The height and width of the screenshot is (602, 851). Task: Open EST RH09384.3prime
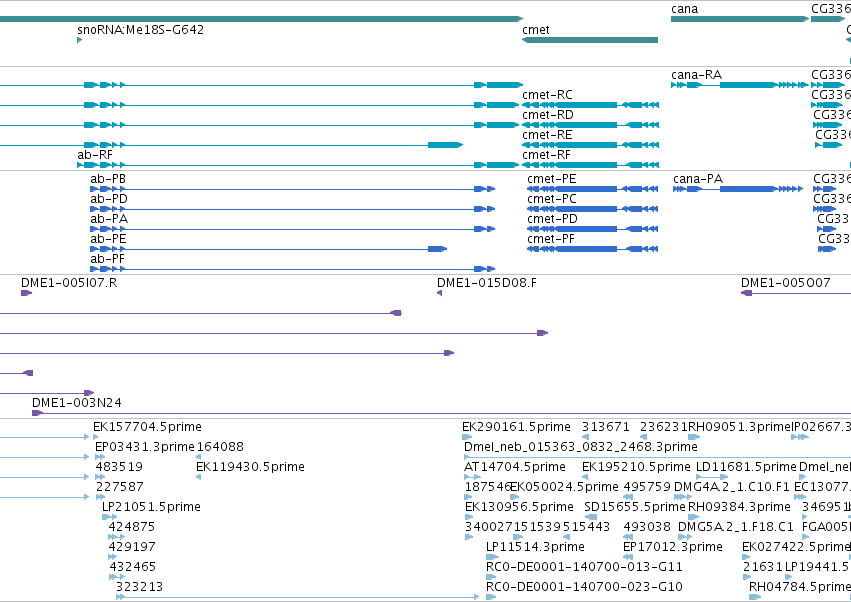[x=739, y=507]
